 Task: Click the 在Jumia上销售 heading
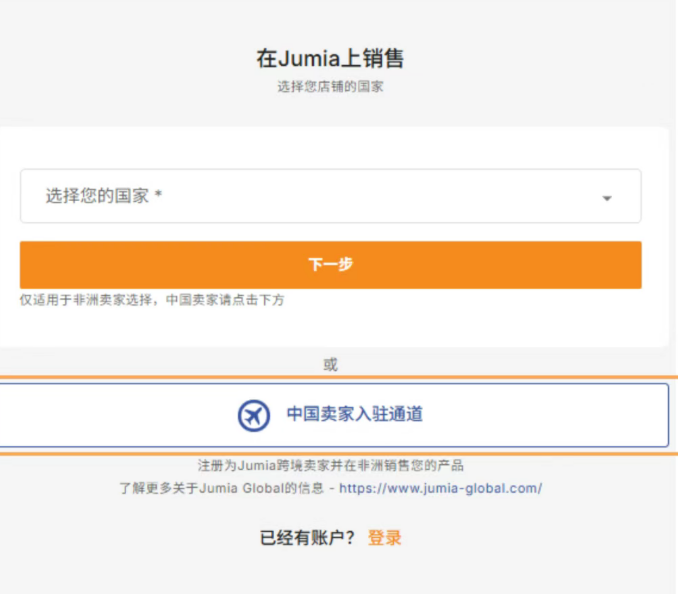330,58
